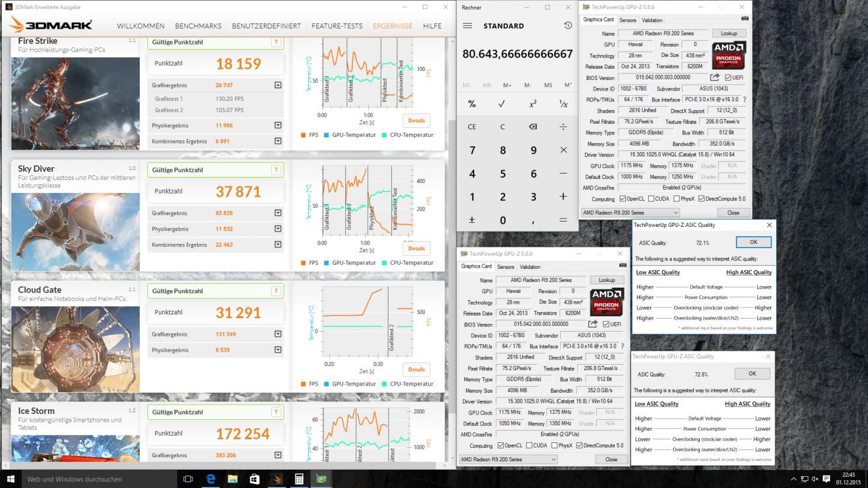Open File Explorer from the taskbar
868x488 pixels.
232,479
